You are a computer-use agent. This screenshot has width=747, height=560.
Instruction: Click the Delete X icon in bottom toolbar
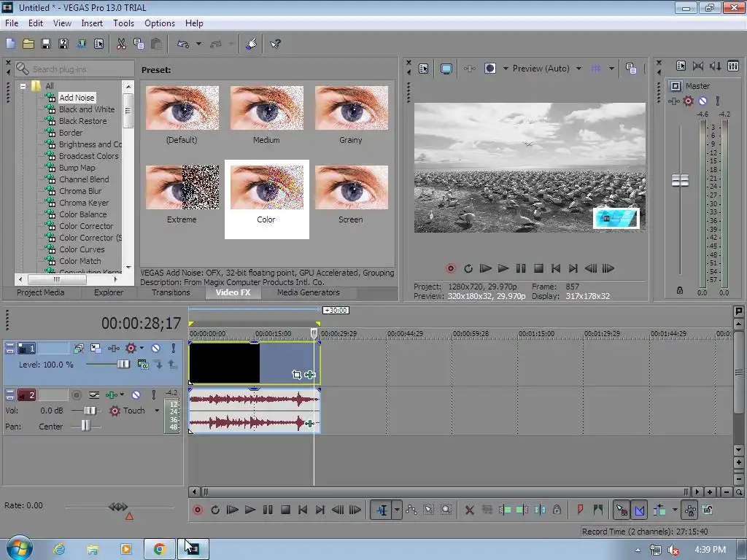click(x=469, y=510)
